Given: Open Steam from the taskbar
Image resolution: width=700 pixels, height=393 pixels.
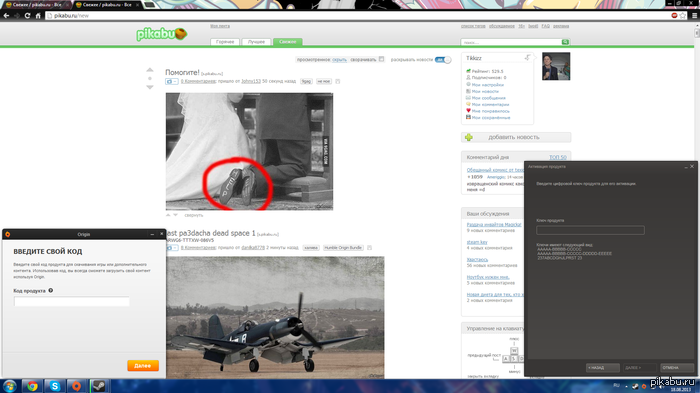Looking at the screenshot, I should tap(99, 386).
